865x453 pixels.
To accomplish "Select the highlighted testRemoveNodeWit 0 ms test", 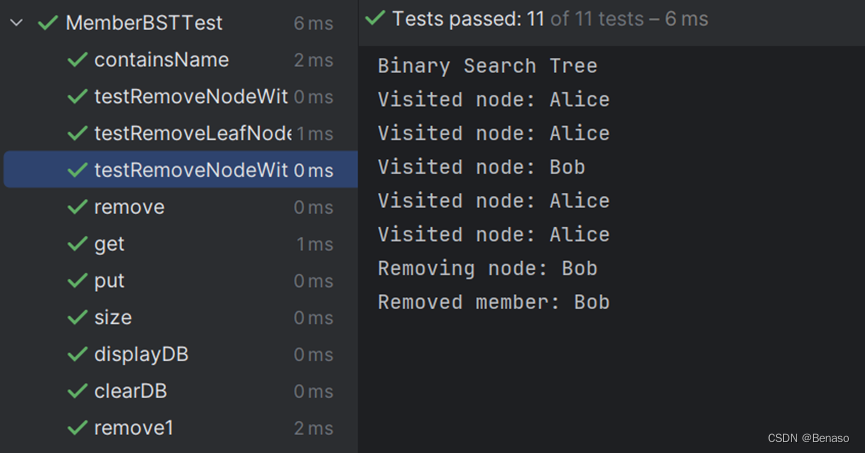I will (x=180, y=170).
